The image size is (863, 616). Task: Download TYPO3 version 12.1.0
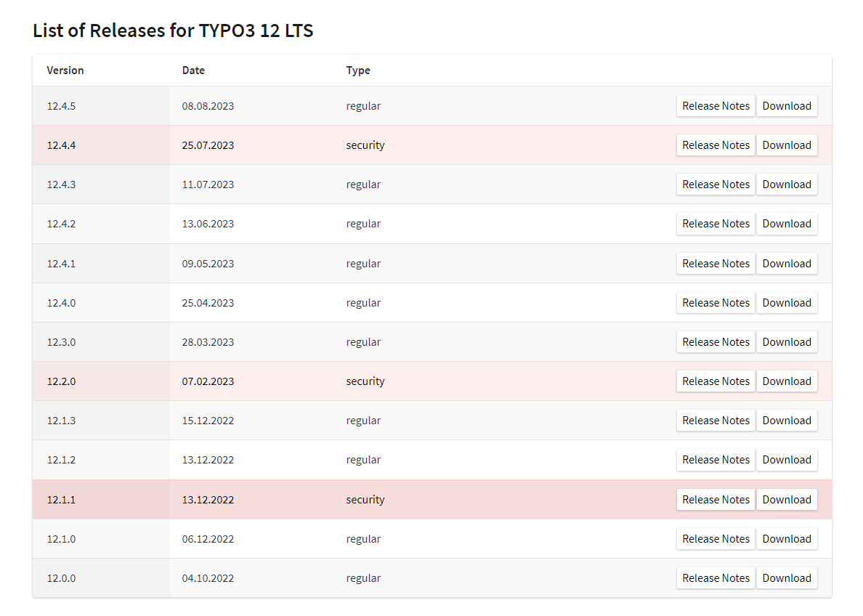pyautogui.click(x=787, y=539)
